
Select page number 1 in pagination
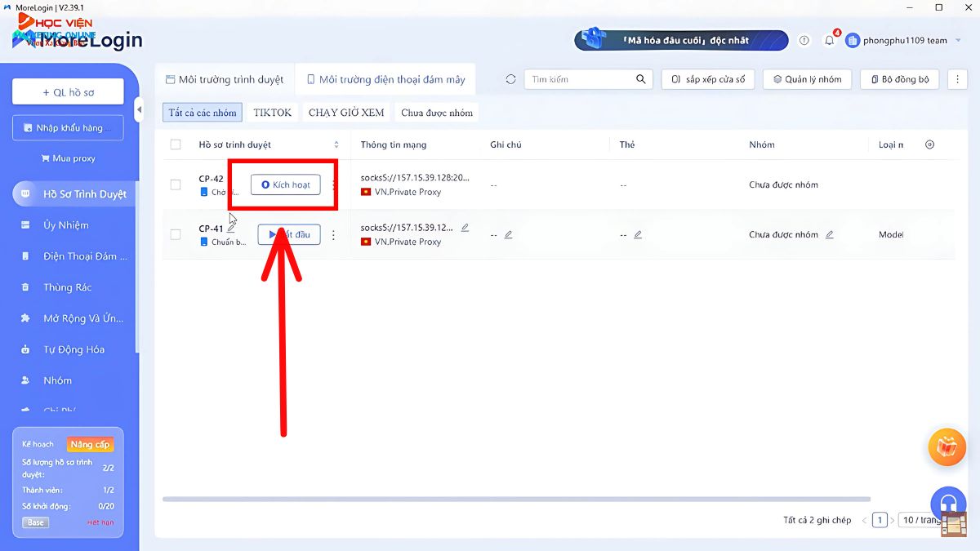pos(880,520)
